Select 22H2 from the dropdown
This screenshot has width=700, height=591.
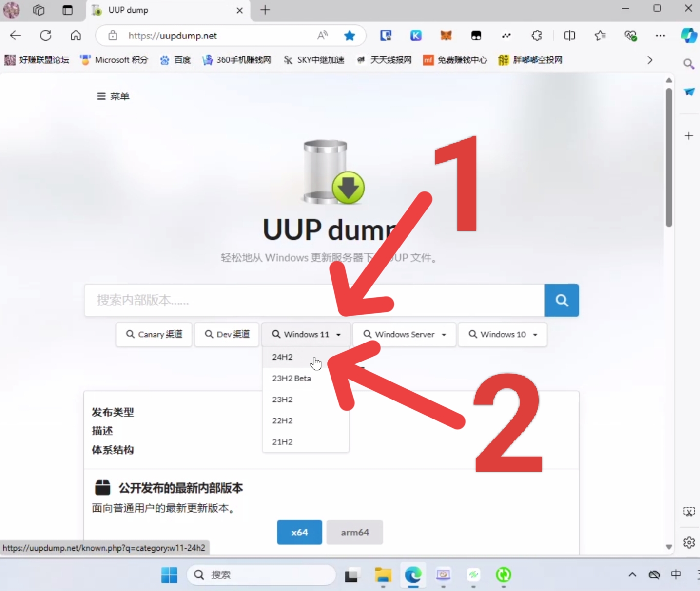(306, 420)
